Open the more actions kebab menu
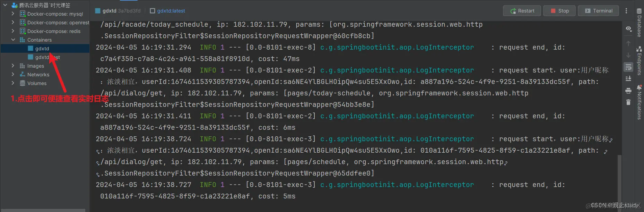644x212 pixels. click(x=626, y=11)
